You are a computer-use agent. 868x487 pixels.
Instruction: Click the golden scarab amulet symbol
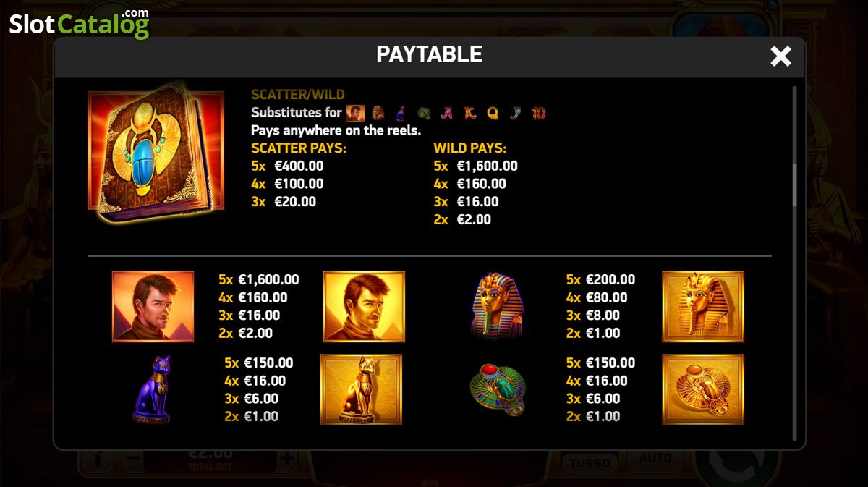[703, 389]
